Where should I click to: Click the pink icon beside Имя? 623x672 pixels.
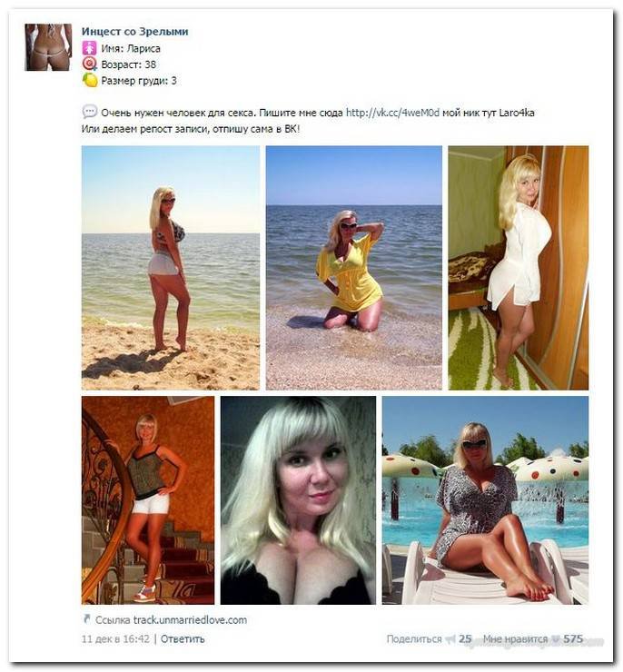point(90,48)
